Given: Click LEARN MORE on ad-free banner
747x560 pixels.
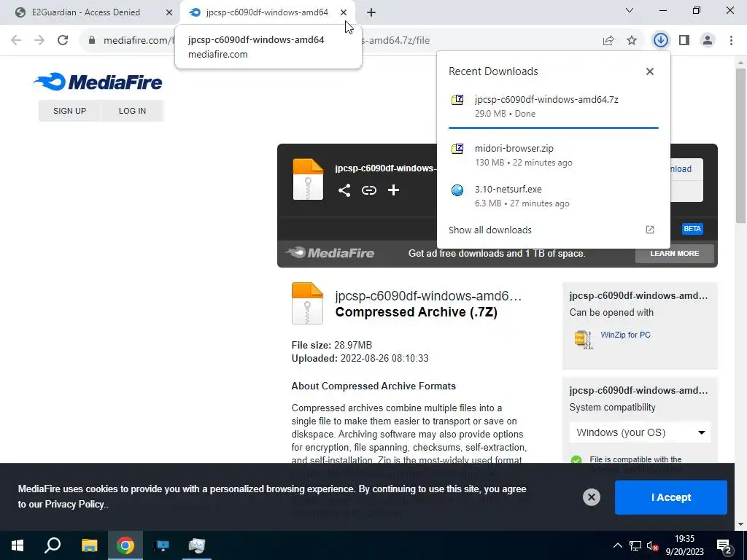Looking at the screenshot, I should pos(675,253).
